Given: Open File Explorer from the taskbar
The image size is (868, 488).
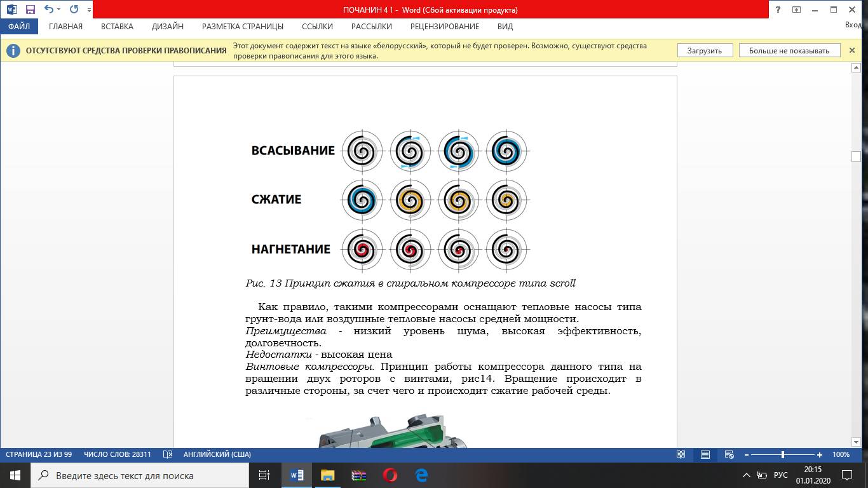Looking at the screenshot, I should 328,475.
